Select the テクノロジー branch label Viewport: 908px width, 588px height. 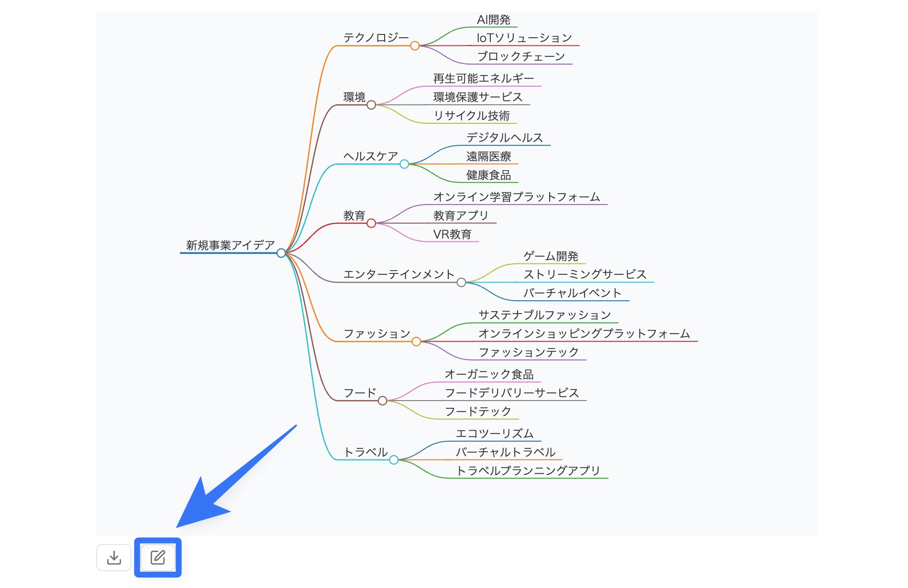[376, 38]
